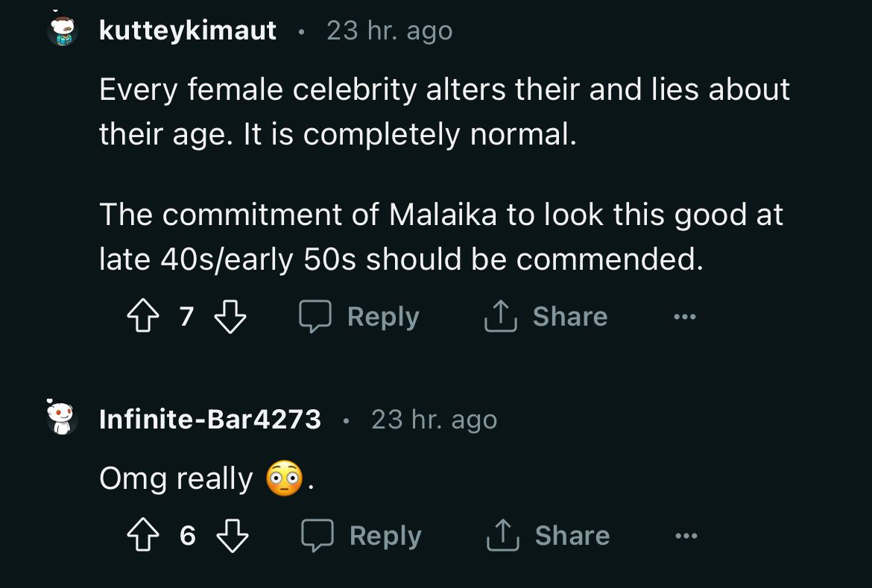
Task: Visit the Infinite-Bar4273 user profile
Action: tap(210, 420)
